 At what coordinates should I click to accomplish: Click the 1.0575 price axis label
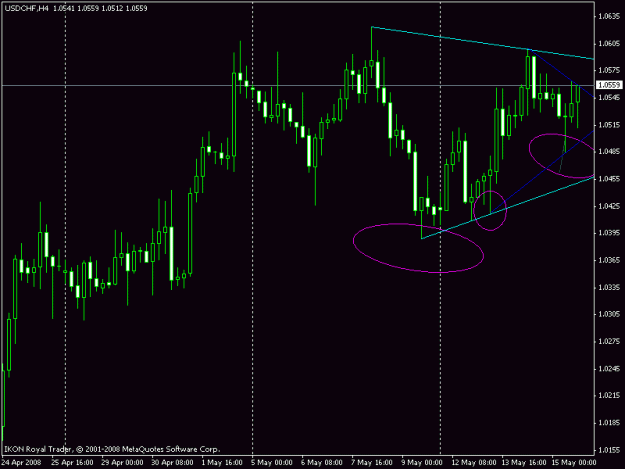(x=609, y=70)
